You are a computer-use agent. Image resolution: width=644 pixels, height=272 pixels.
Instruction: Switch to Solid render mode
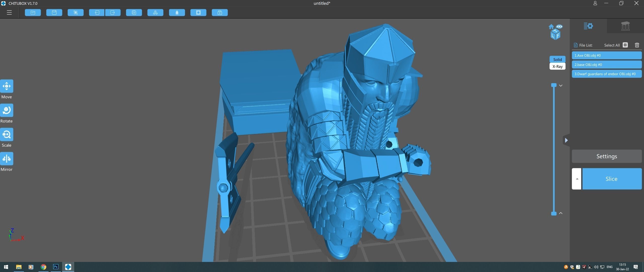coord(557,59)
